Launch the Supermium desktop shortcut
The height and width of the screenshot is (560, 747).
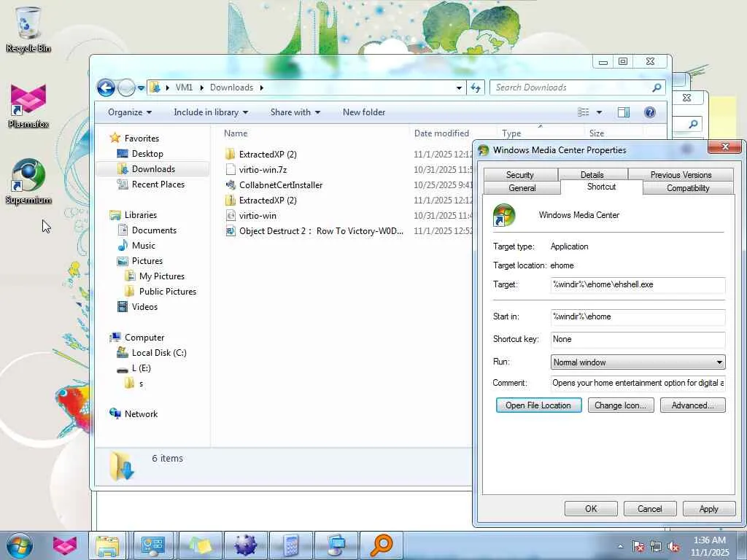pyautogui.click(x=28, y=182)
